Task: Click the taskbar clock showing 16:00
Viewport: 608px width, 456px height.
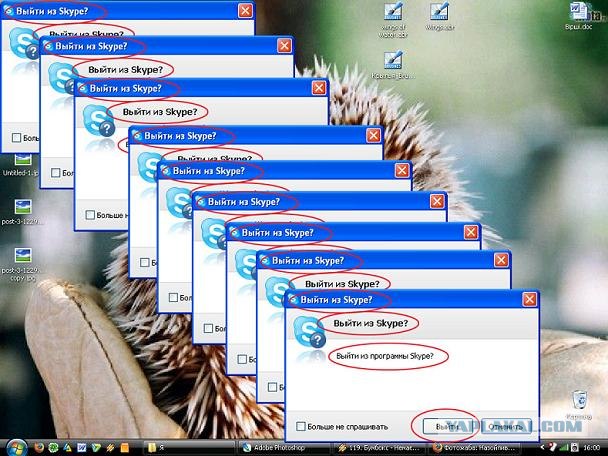Action: [591, 448]
